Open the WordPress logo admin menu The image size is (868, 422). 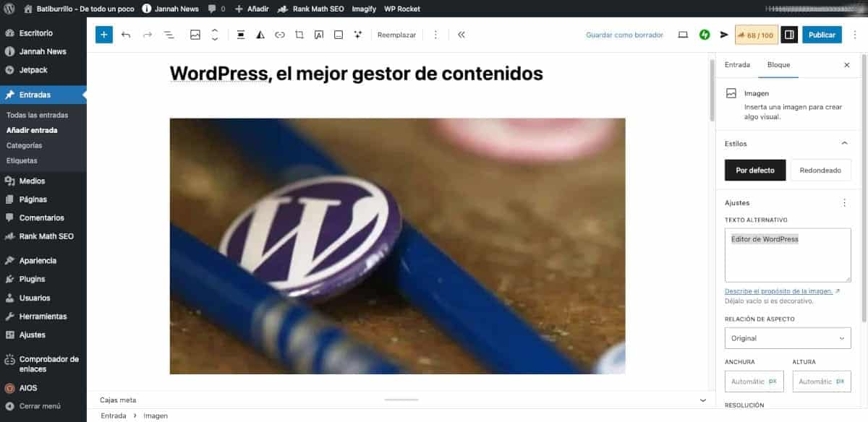(9, 9)
